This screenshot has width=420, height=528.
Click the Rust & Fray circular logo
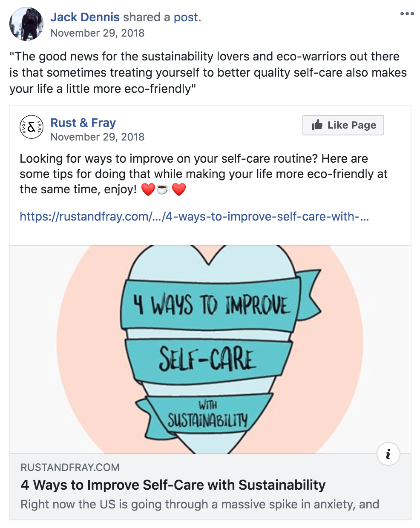pyautogui.click(x=31, y=127)
